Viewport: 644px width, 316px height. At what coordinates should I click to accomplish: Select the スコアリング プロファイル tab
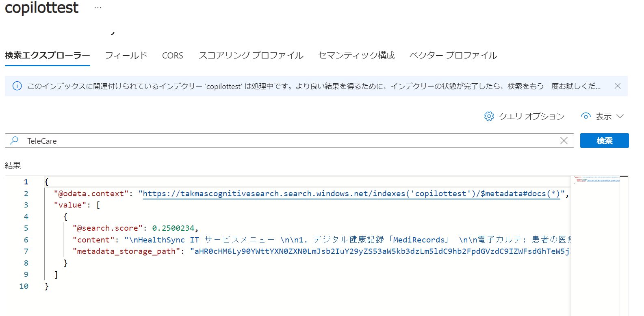point(251,55)
